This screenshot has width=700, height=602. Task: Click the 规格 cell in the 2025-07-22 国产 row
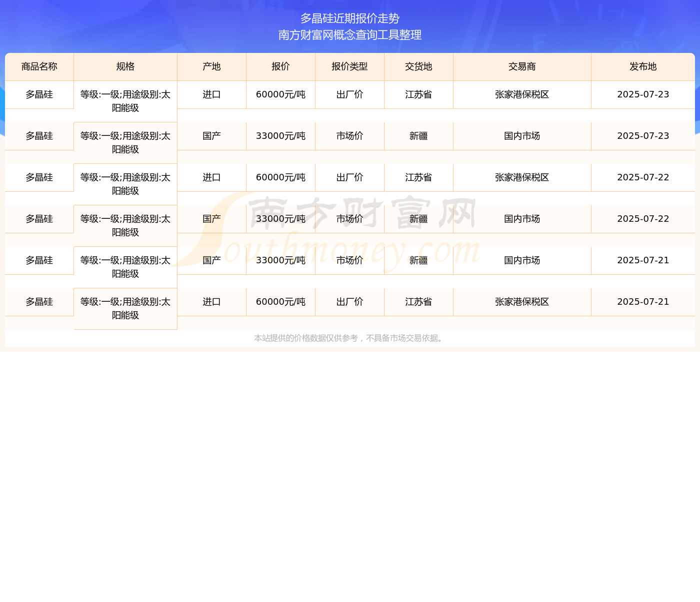125,226
